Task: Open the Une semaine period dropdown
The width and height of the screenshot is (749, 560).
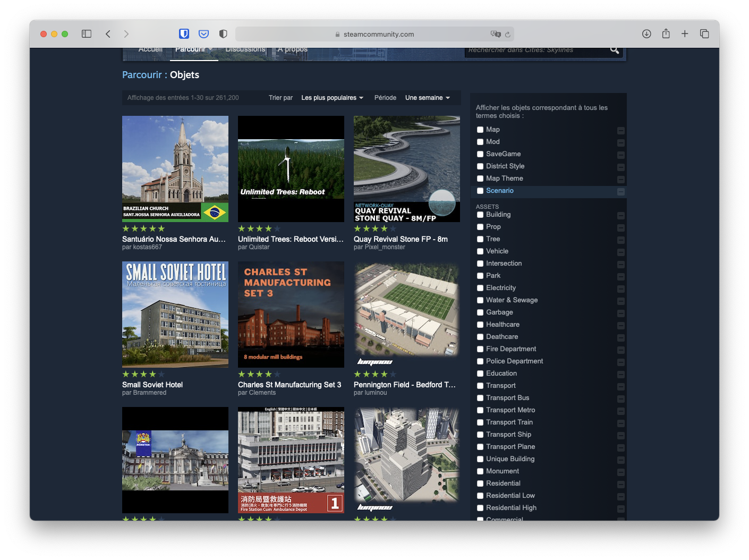Action: pos(427,98)
